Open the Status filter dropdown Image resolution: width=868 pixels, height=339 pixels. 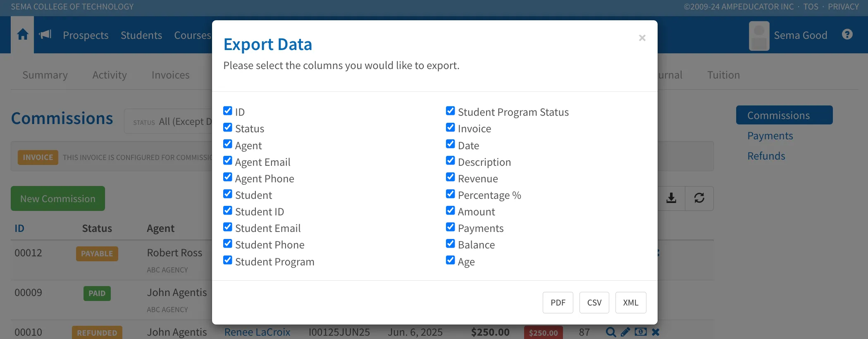168,122
